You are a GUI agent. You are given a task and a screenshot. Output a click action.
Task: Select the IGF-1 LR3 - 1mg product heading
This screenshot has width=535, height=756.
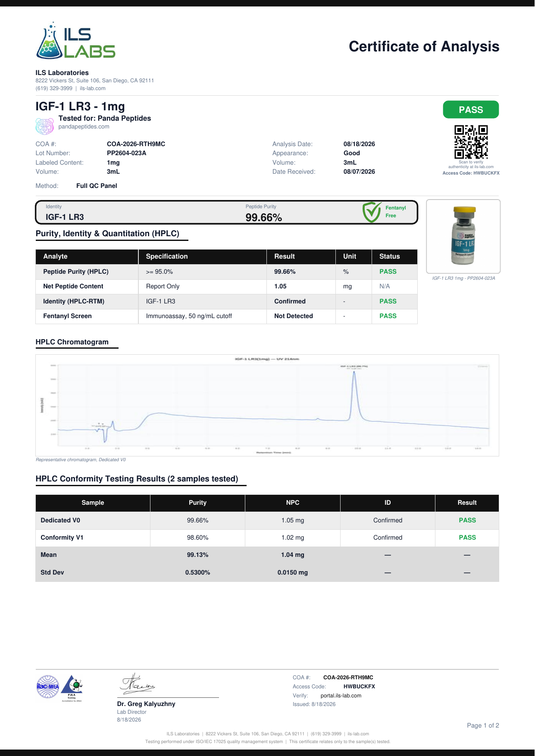tap(80, 106)
